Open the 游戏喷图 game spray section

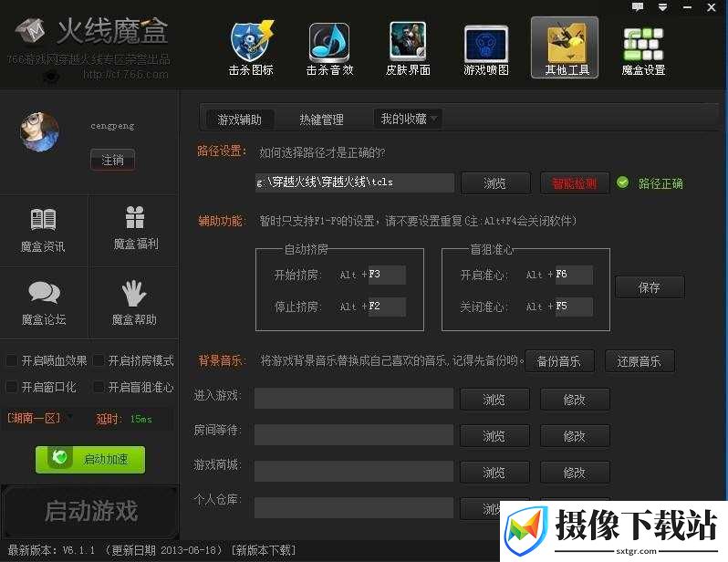click(x=485, y=50)
